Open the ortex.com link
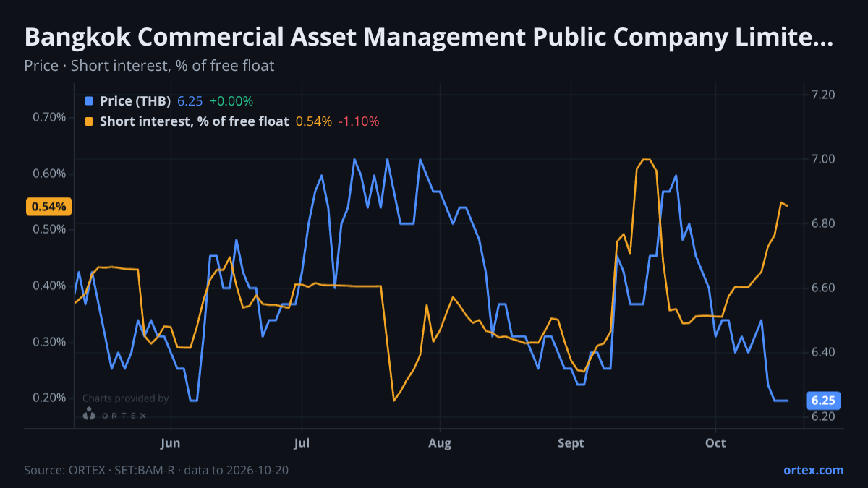Viewport: 868px width, 488px height. [x=814, y=470]
